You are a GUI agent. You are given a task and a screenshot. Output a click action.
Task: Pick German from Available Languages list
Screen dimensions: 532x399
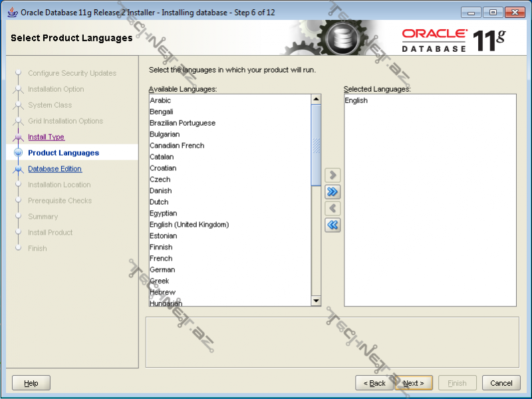pos(162,270)
